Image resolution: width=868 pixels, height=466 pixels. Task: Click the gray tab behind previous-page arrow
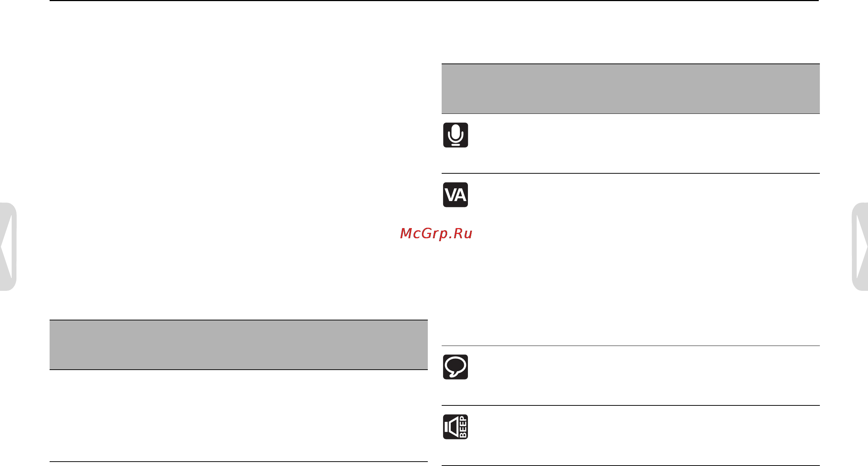coord(8,247)
